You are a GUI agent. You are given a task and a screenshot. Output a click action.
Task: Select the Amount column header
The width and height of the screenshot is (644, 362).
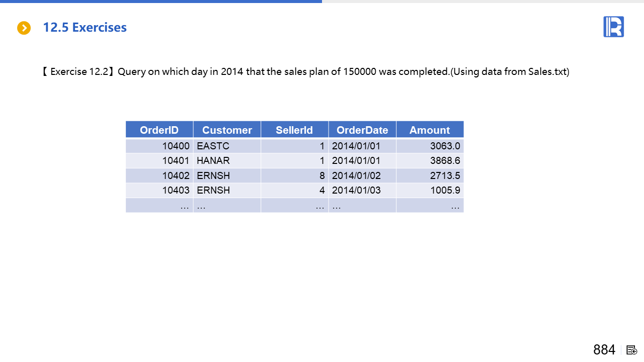click(430, 130)
